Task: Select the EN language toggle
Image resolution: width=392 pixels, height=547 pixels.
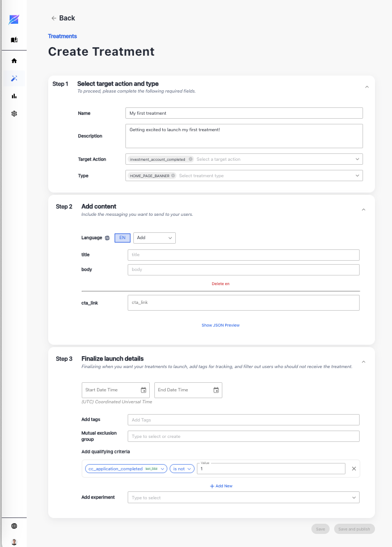Action: 123,238
